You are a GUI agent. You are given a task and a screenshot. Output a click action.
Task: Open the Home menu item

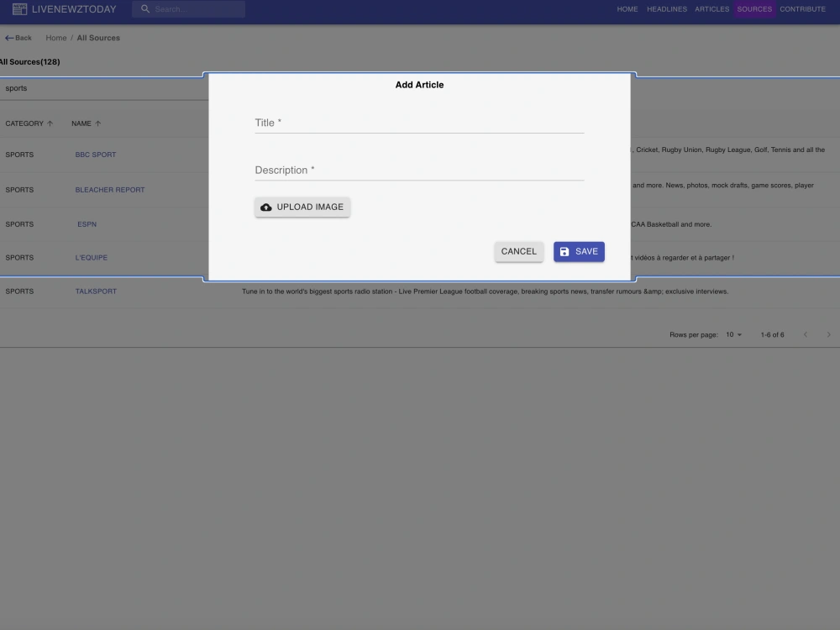627,9
